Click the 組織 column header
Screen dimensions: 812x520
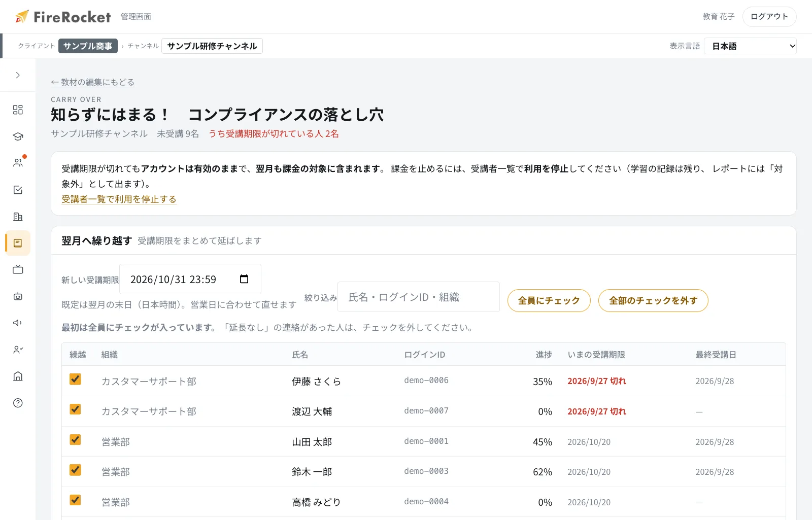(110, 355)
